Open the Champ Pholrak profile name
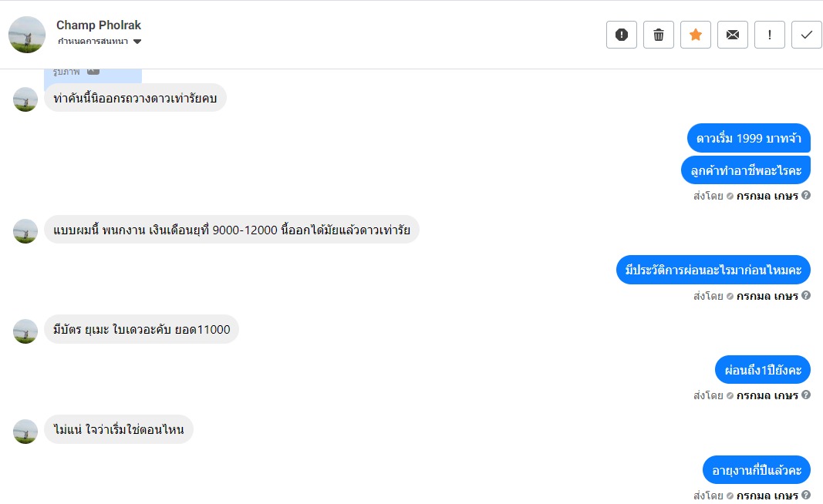 (99, 25)
